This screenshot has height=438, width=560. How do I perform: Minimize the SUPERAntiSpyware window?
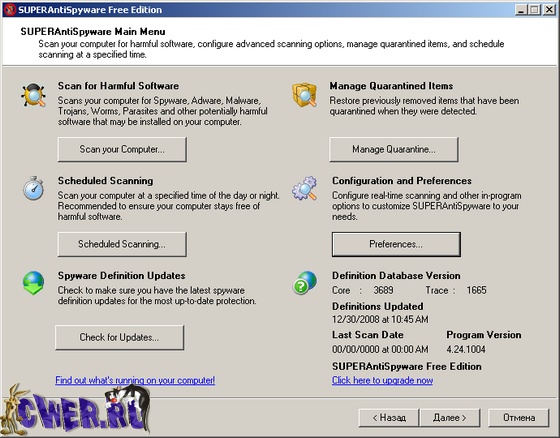[521, 10]
